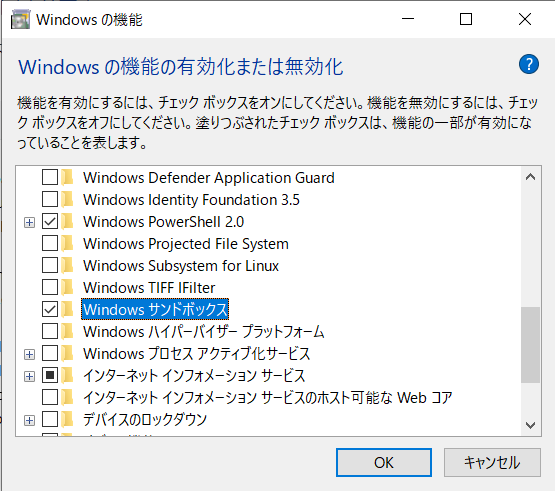This screenshot has width=555, height=491.
Task: Expand Windows PowerShell 2.0 tree node
Action: tap(29, 222)
